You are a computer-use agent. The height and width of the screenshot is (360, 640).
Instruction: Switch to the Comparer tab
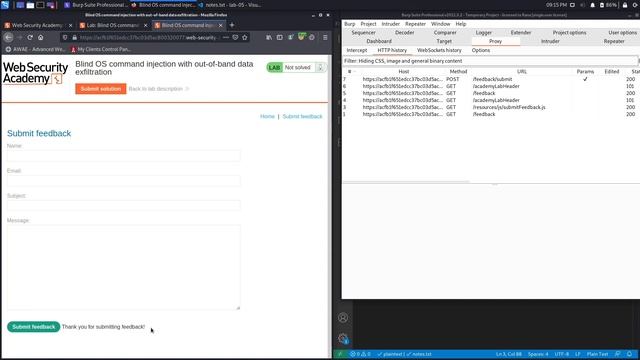pos(445,33)
